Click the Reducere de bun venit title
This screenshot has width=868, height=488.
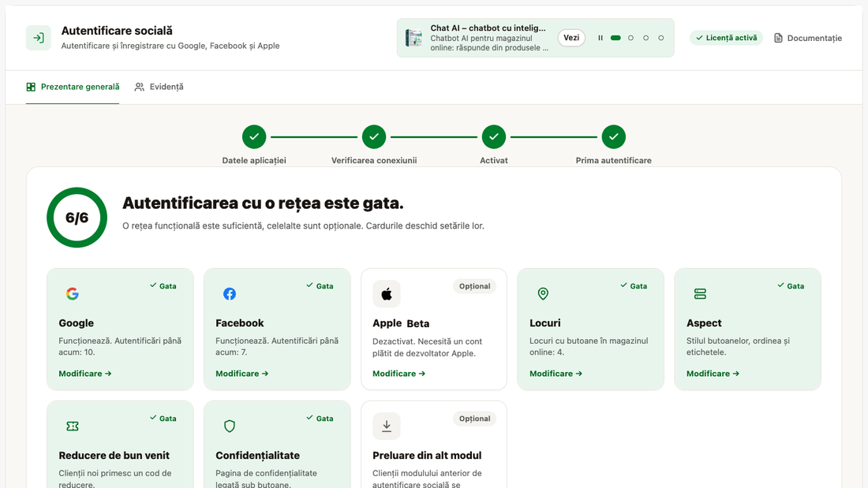coord(114,456)
